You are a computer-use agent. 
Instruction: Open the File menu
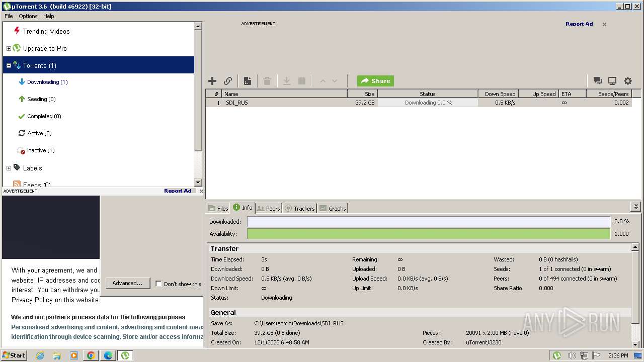(x=9, y=16)
